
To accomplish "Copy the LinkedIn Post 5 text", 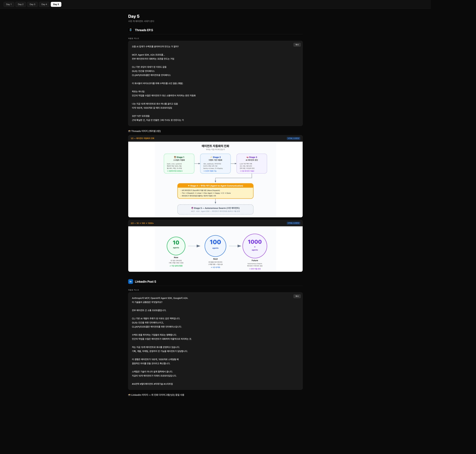I will click(297, 296).
